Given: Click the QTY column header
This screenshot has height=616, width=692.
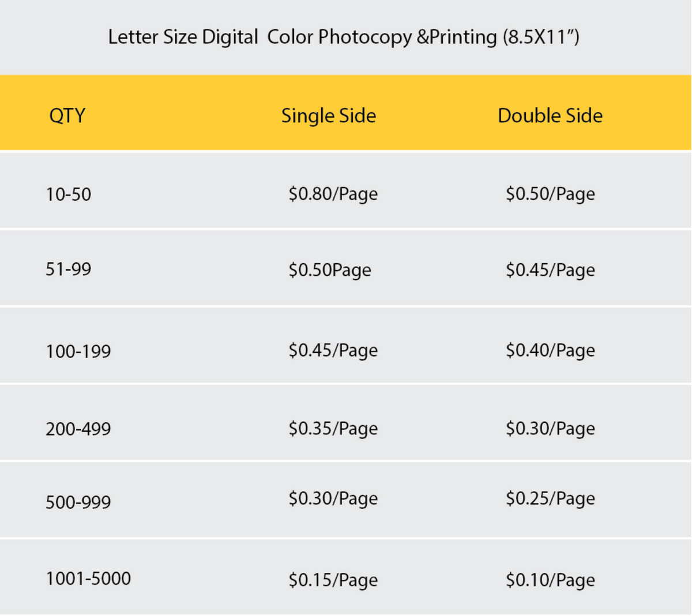Looking at the screenshot, I should tap(67, 115).
